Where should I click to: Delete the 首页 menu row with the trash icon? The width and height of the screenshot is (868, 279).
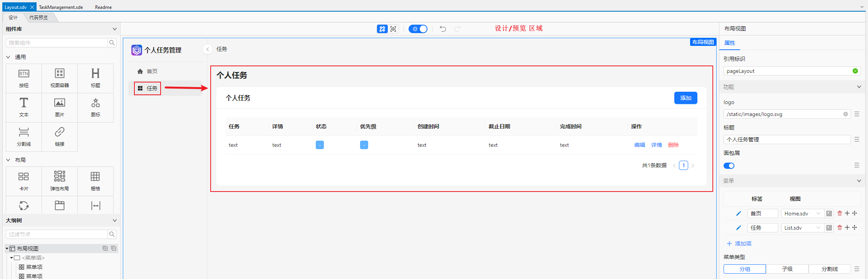tap(840, 213)
